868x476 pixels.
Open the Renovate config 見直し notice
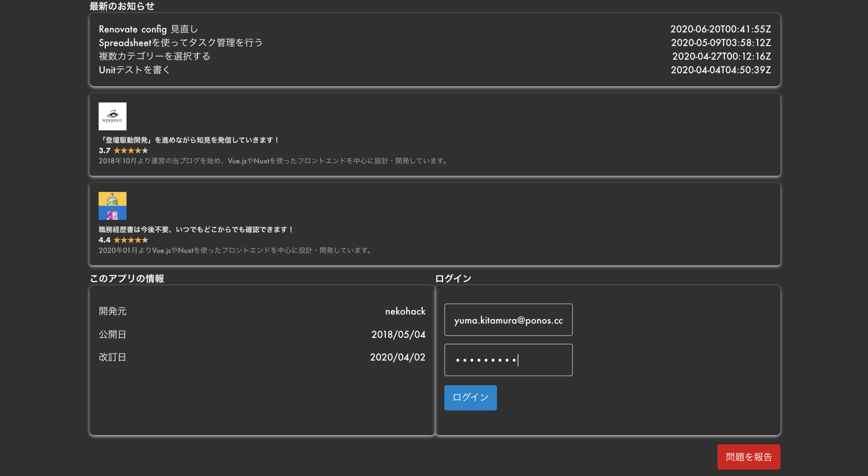(148, 29)
